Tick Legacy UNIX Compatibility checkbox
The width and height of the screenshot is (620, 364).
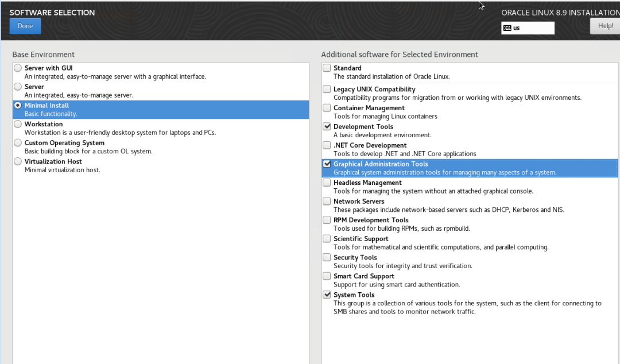pos(327,89)
